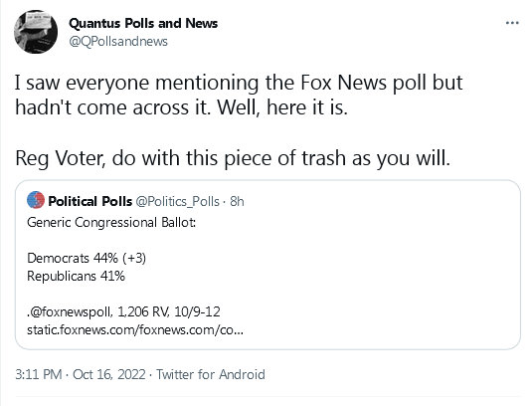Click the '1,206 RV, 10/9-12' poll details
Screen dimensions: 532x406
click(x=169, y=311)
